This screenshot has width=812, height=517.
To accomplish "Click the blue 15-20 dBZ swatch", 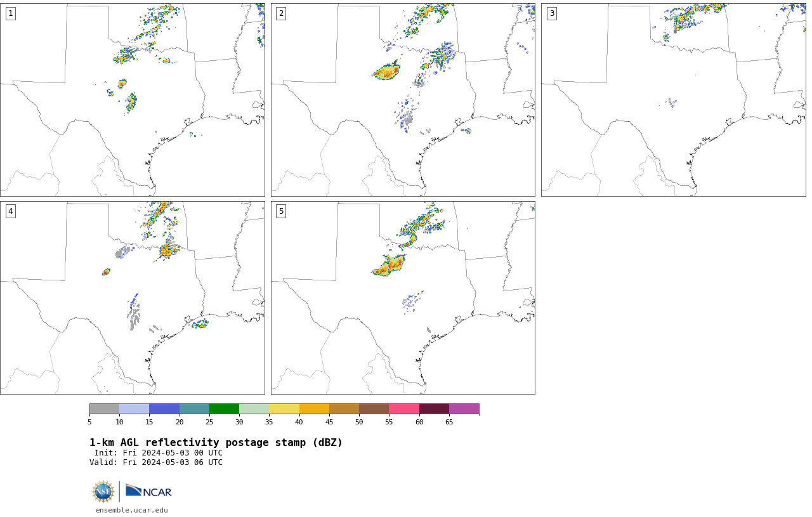I will click(164, 409).
